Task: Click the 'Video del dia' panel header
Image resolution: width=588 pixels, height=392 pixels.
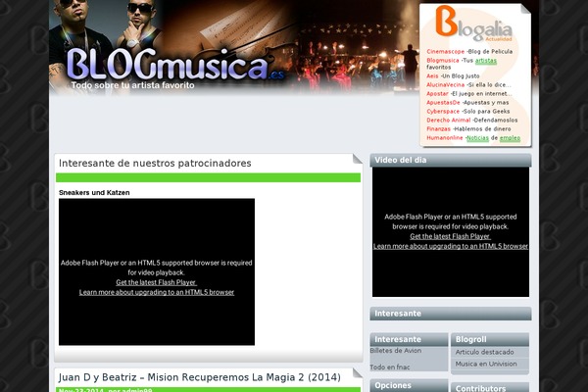Action: click(451, 160)
